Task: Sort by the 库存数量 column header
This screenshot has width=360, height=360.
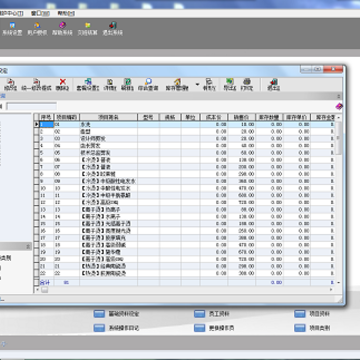Action: click(x=269, y=117)
